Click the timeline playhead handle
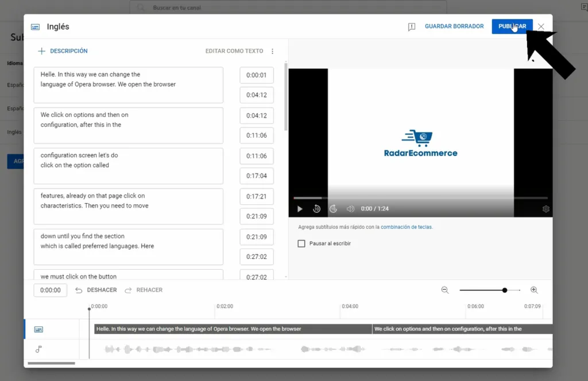The image size is (588, 381). (89, 309)
